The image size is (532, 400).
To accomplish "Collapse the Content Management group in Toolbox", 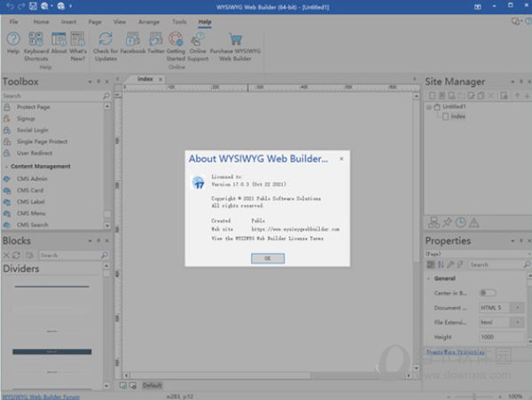I will [6, 167].
